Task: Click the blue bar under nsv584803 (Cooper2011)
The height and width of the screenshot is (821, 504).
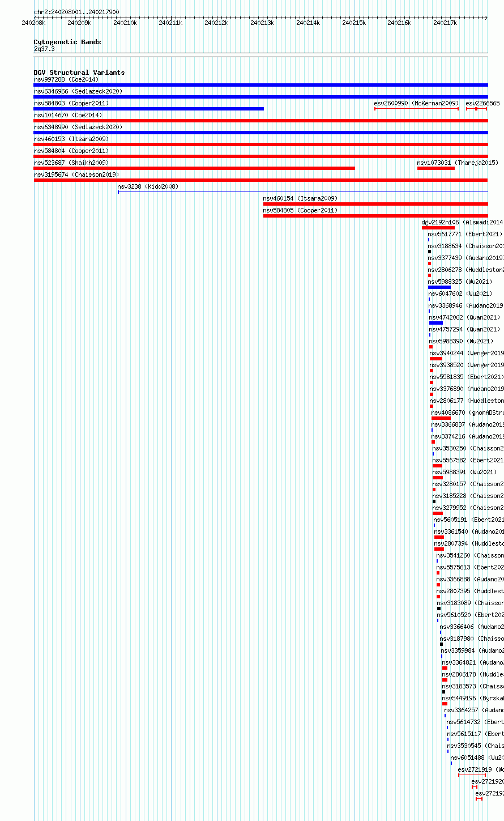Action: tap(149, 109)
